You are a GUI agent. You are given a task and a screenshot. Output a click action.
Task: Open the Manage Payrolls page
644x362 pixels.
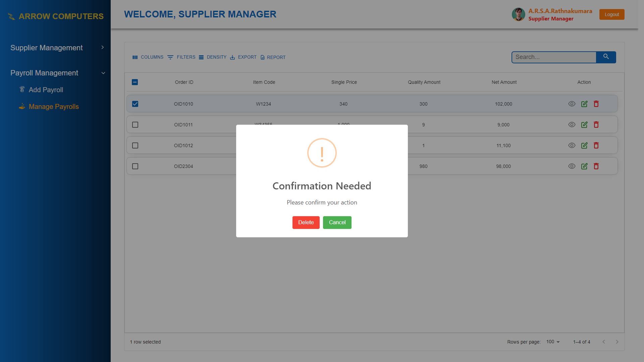53,107
